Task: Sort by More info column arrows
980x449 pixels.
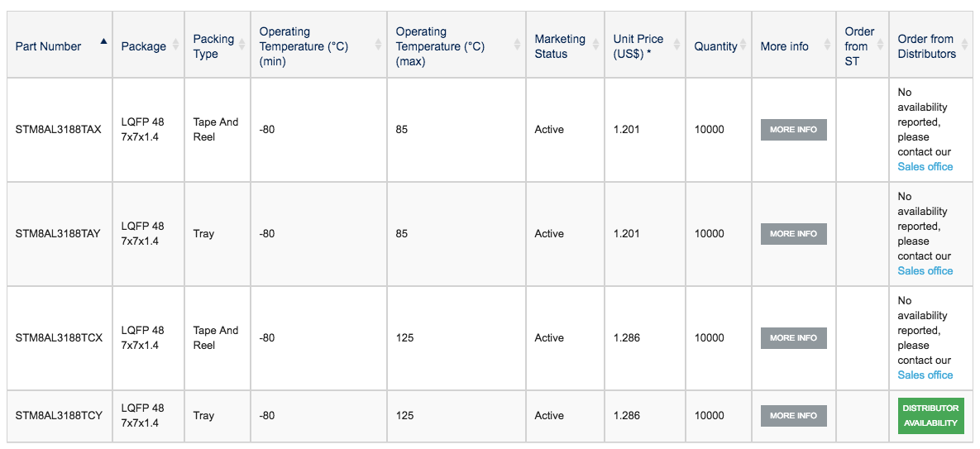Action: point(828,45)
